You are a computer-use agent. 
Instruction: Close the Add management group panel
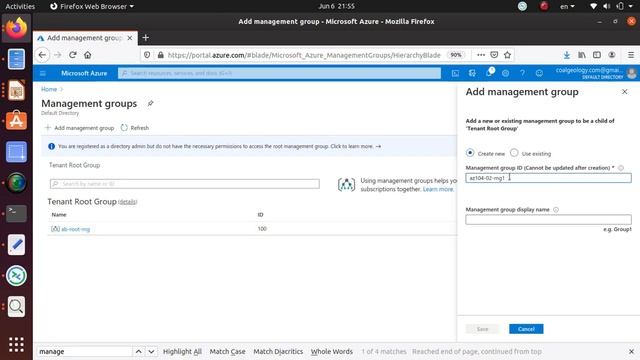coord(624,92)
